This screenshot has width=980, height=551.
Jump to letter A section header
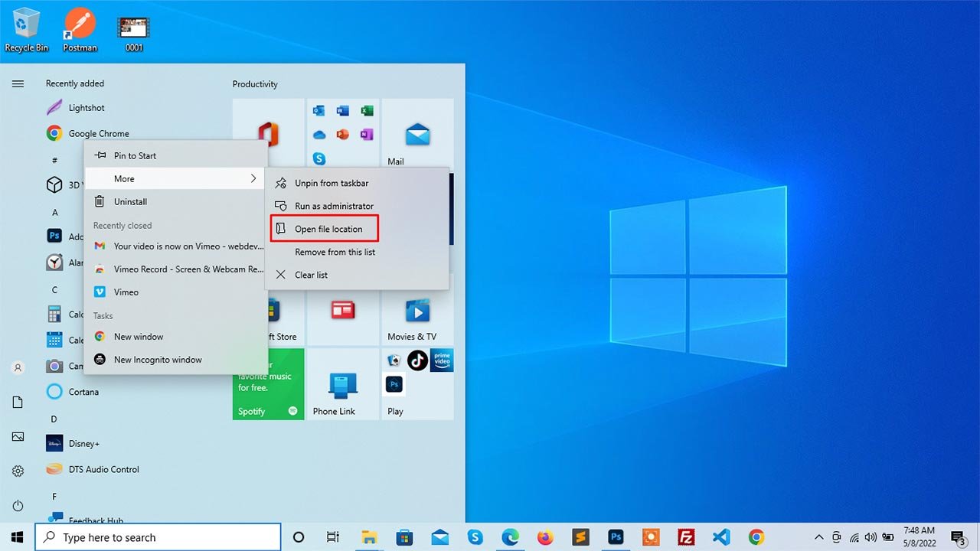coord(55,212)
